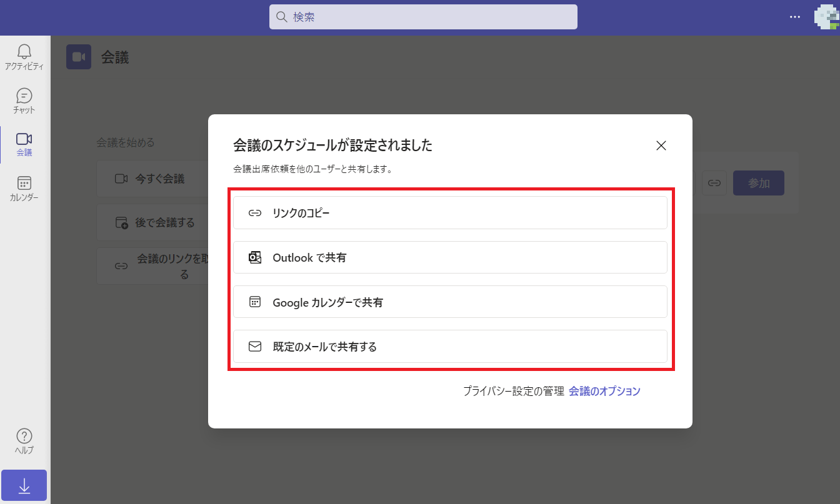Click the purple meeting icon in page header

click(x=79, y=57)
